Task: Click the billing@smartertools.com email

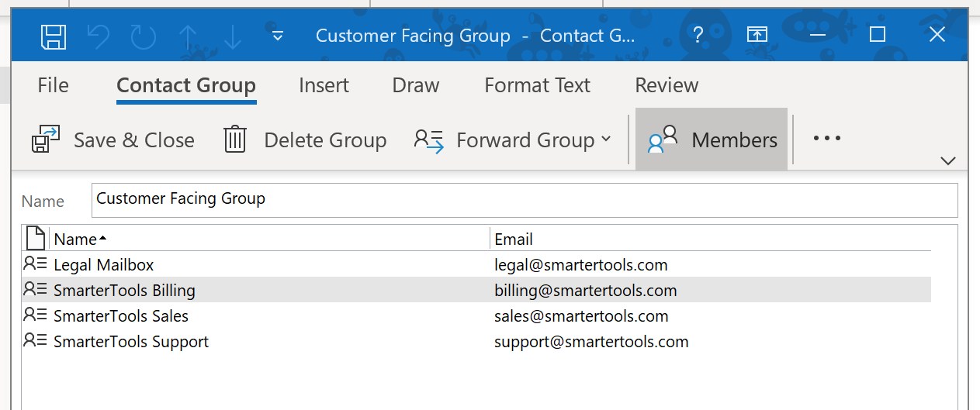Action: point(586,291)
